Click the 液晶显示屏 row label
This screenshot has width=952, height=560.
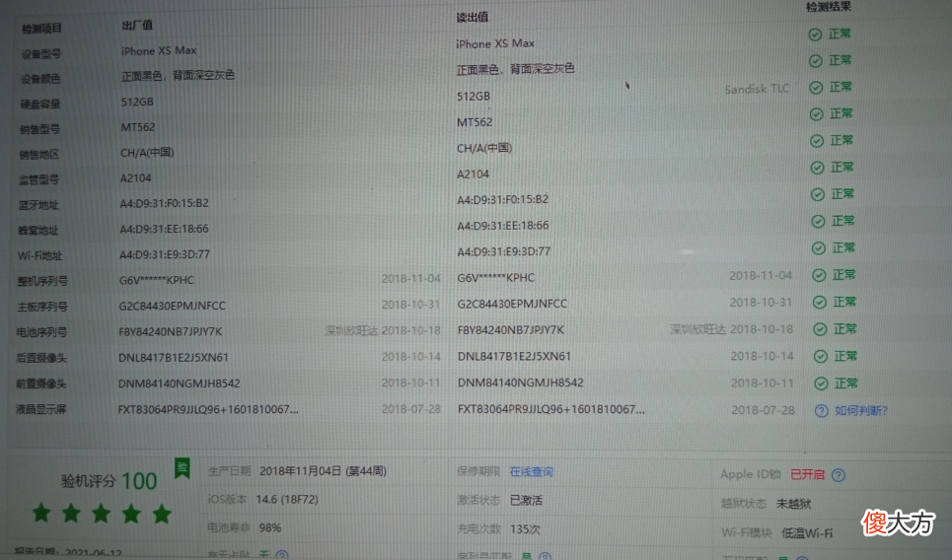[x=40, y=409]
